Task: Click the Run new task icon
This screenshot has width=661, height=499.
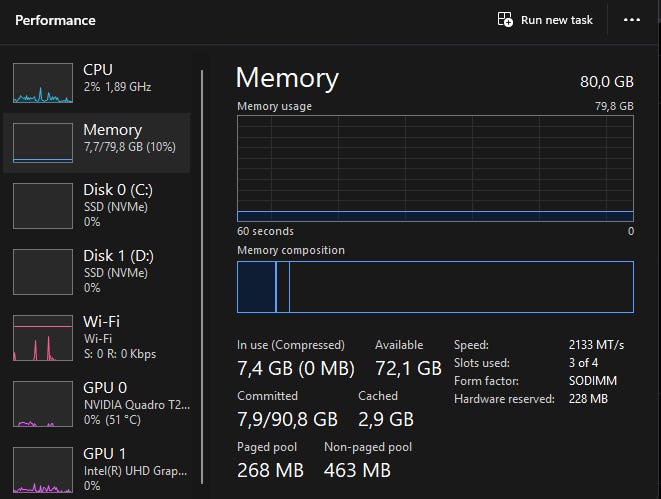Action: (x=505, y=20)
